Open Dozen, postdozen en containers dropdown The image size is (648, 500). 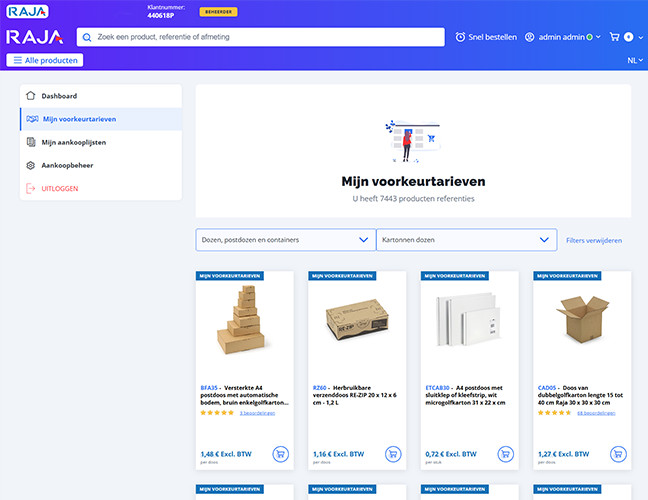[286, 240]
